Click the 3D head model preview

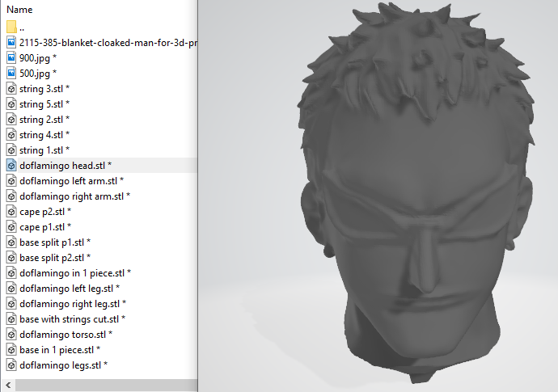[x=416, y=194]
